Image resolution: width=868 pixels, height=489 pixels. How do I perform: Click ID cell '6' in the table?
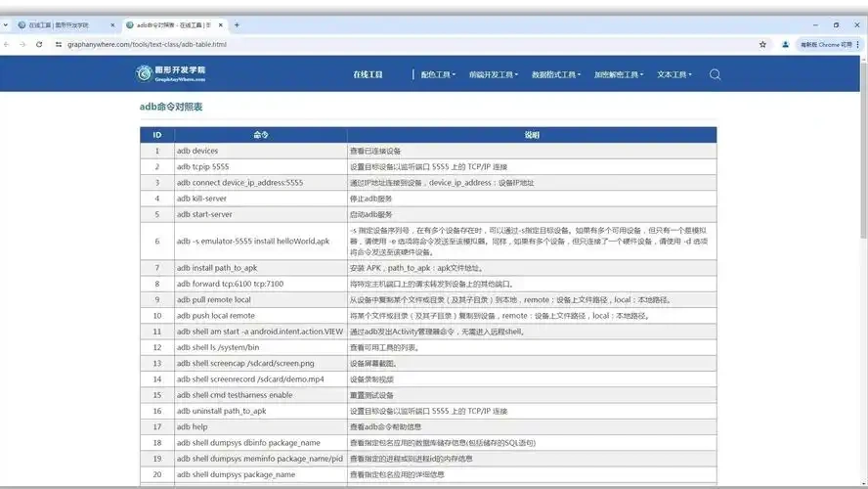click(x=157, y=241)
